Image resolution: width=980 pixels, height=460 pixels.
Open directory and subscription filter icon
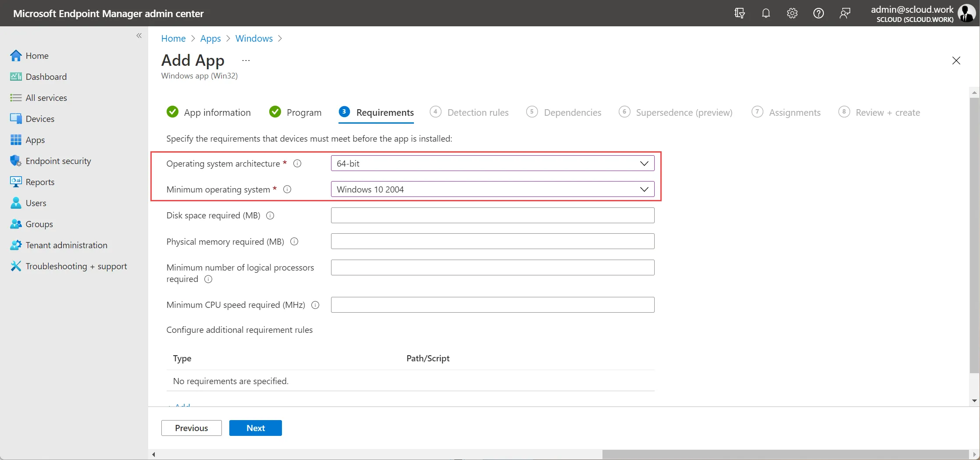(x=739, y=13)
